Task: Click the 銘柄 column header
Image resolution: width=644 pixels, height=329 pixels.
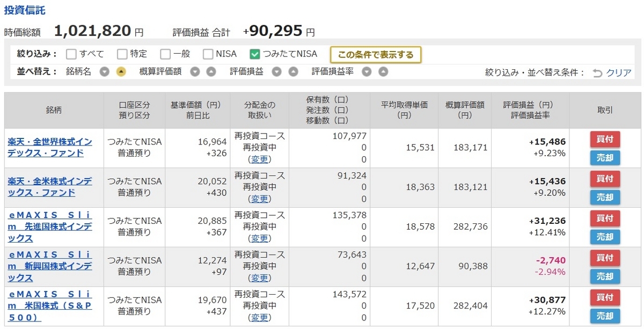Action: [x=54, y=110]
